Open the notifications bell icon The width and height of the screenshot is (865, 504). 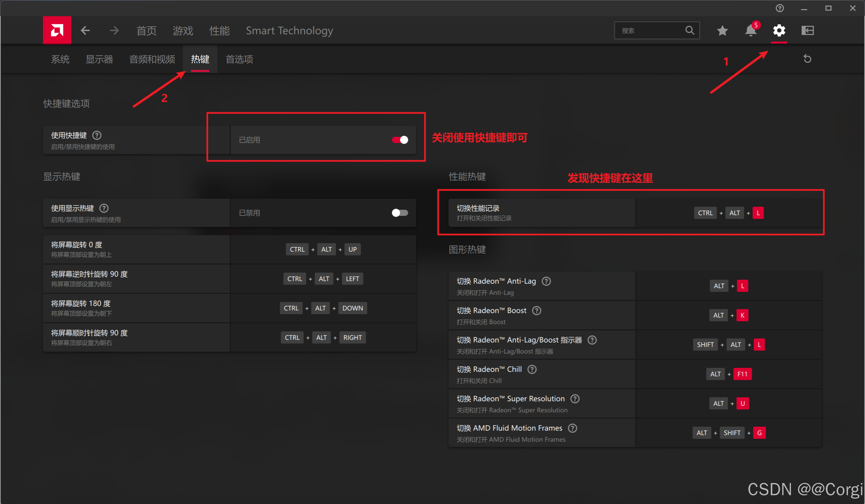[750, 30]
